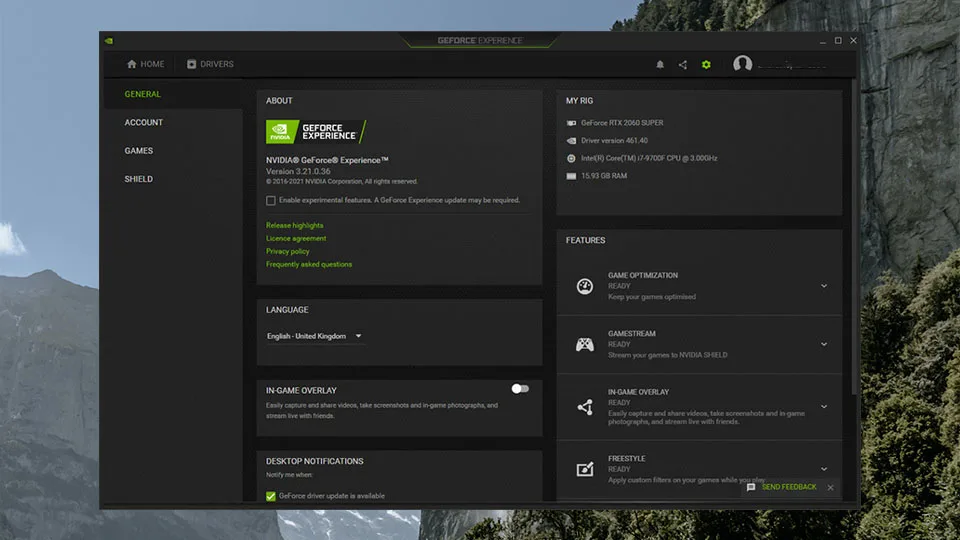Dismiss the Send Feedback banner
This screenshot has width=960, height=540.
pos(830,487)
